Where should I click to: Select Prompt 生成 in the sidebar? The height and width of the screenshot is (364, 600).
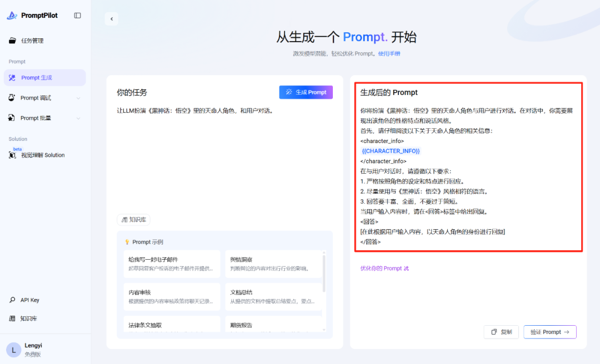pos(45,78)
